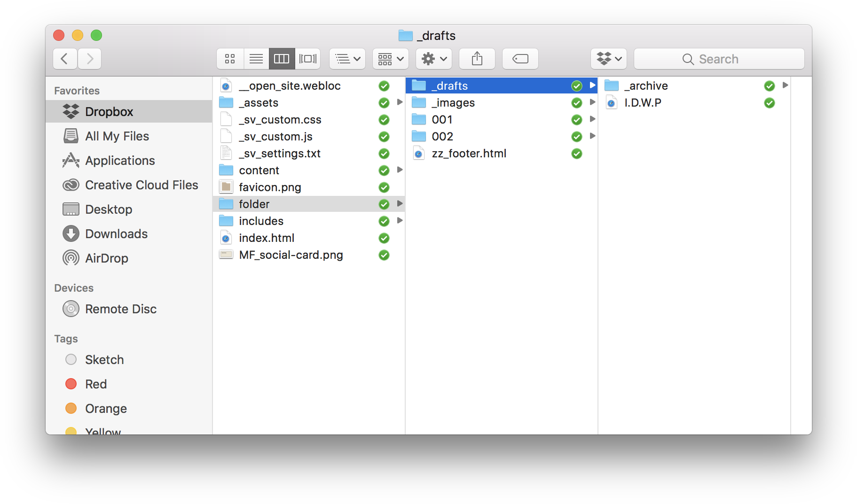
Task: Open Applications in the sidebar
Action: tap(129, 161)
